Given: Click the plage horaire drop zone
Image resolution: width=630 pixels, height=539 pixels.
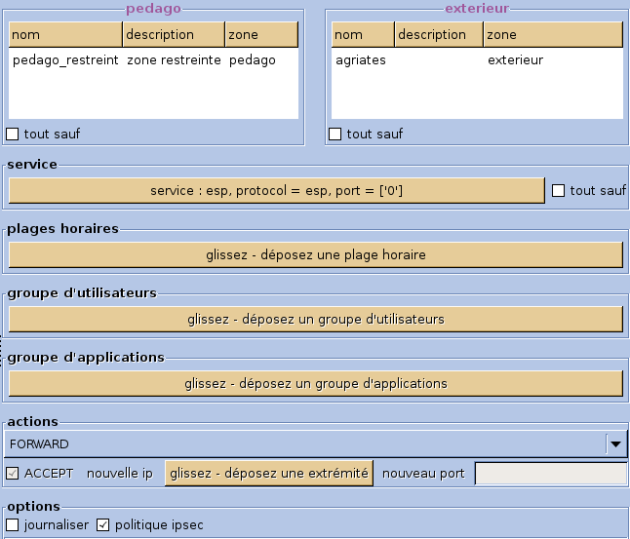Looking at the screenshot, I should (x=316, y=255).
